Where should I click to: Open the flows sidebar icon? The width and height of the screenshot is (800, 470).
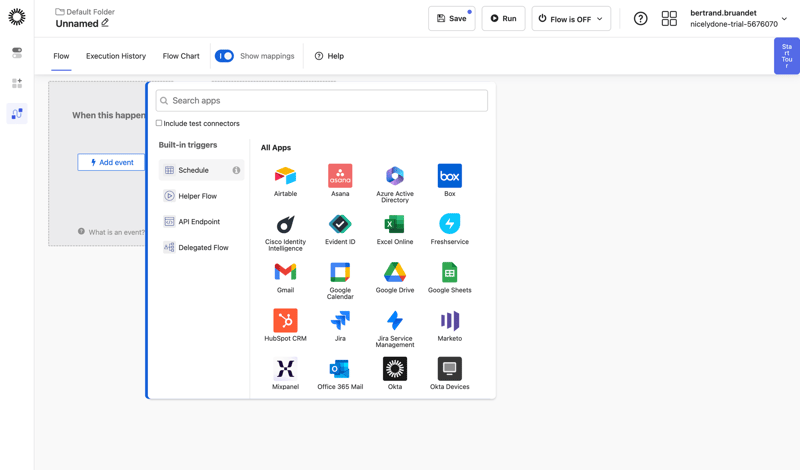tap(17, 113)
